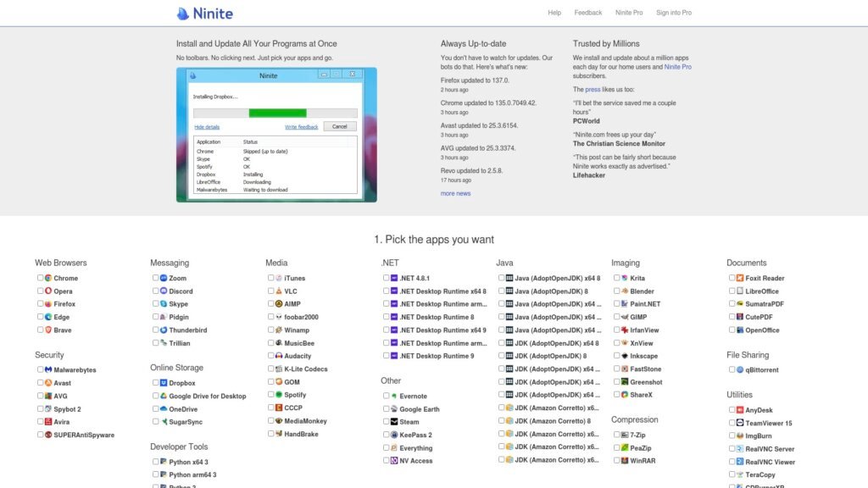Image resolution: width=868 pixels, height=488 pixels.
Task: Click the Evernote icon
Action: coord(394,396)
